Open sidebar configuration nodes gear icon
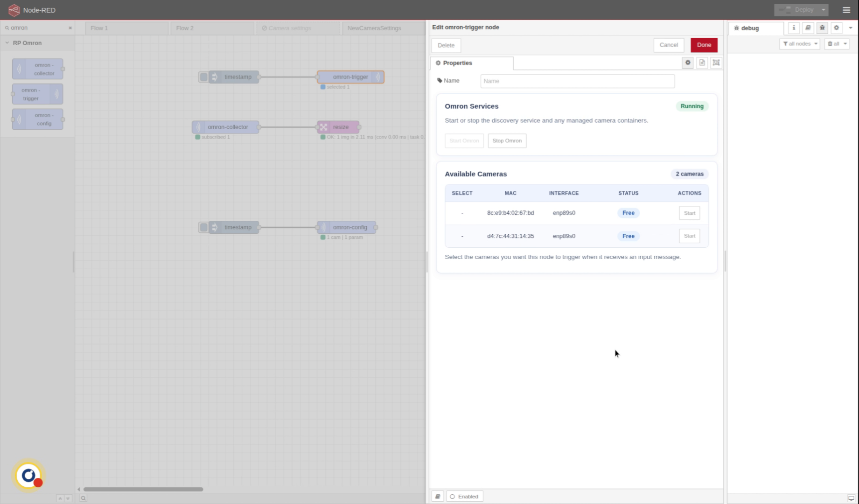 pyautogui.click(x=836, y=28)
